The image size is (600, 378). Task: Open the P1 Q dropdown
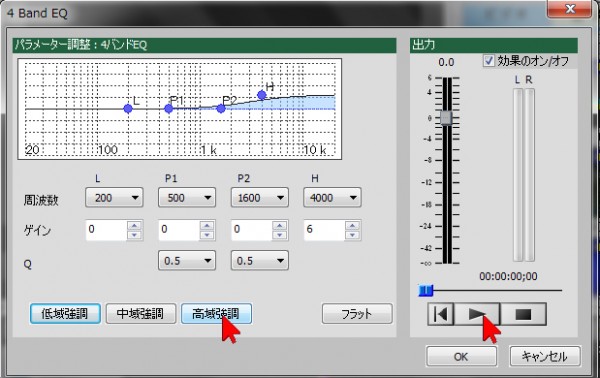(x=187, y=261)
